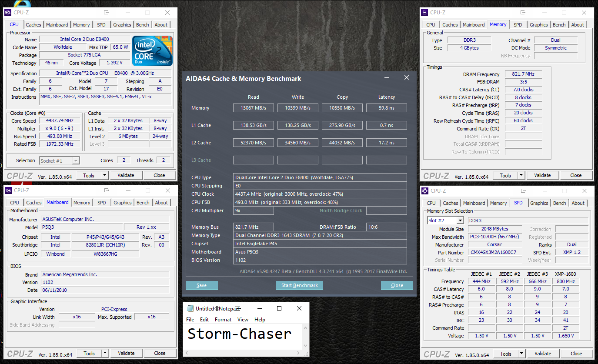Select the Graphics tab in the Mainboard window

tap(123, 203)
